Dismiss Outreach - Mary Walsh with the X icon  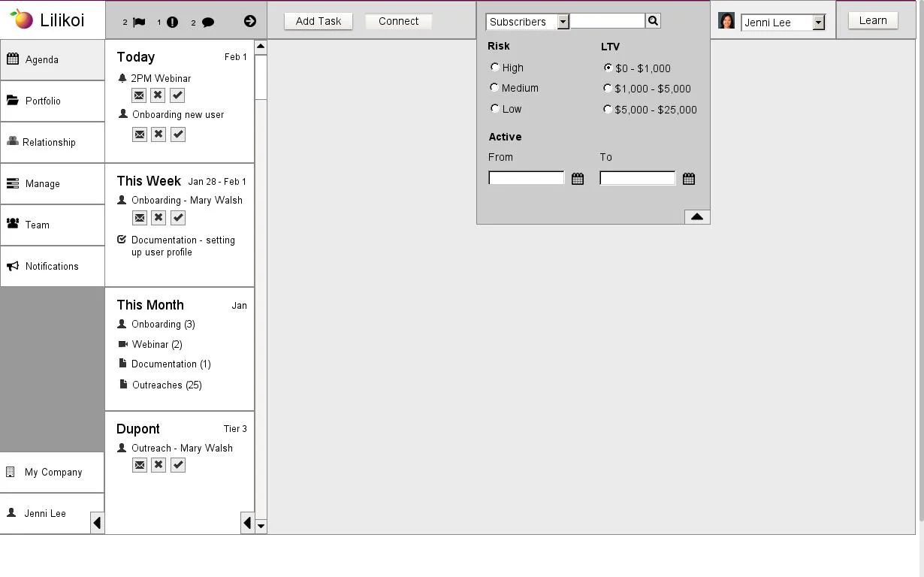tap(159, 464)
